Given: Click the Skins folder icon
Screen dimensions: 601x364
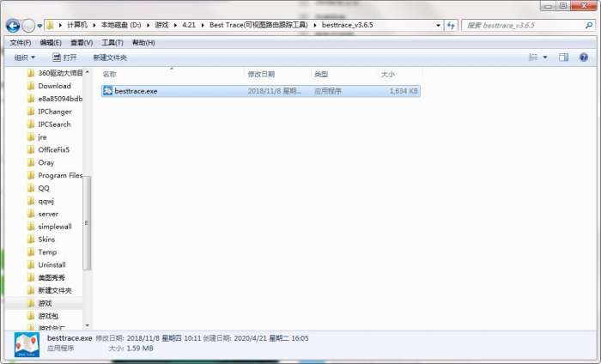Looking at the screenshot, I should [x=31, y=240].
